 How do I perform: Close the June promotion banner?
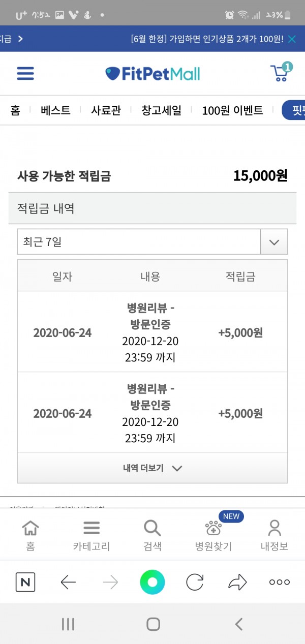[292, 39]
